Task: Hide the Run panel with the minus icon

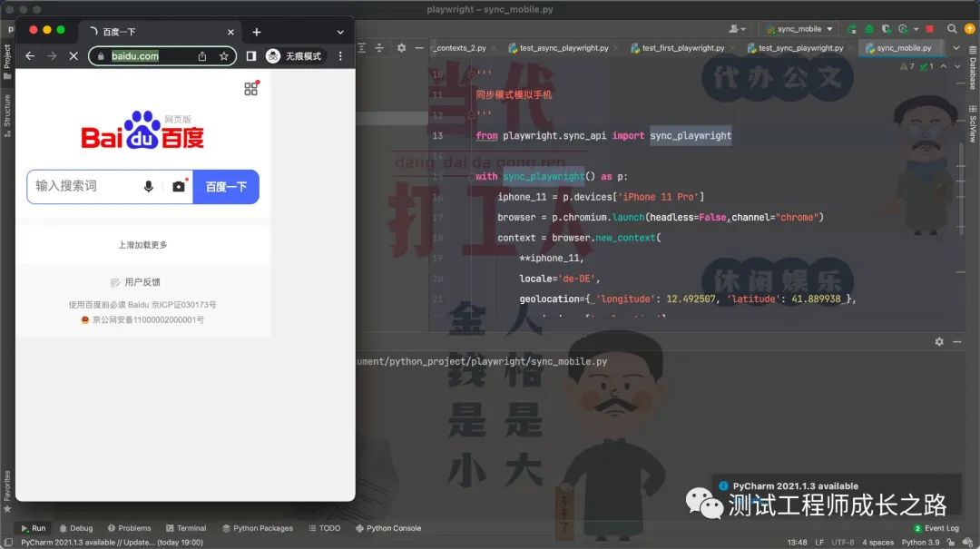Action: (x=957, y=341)
